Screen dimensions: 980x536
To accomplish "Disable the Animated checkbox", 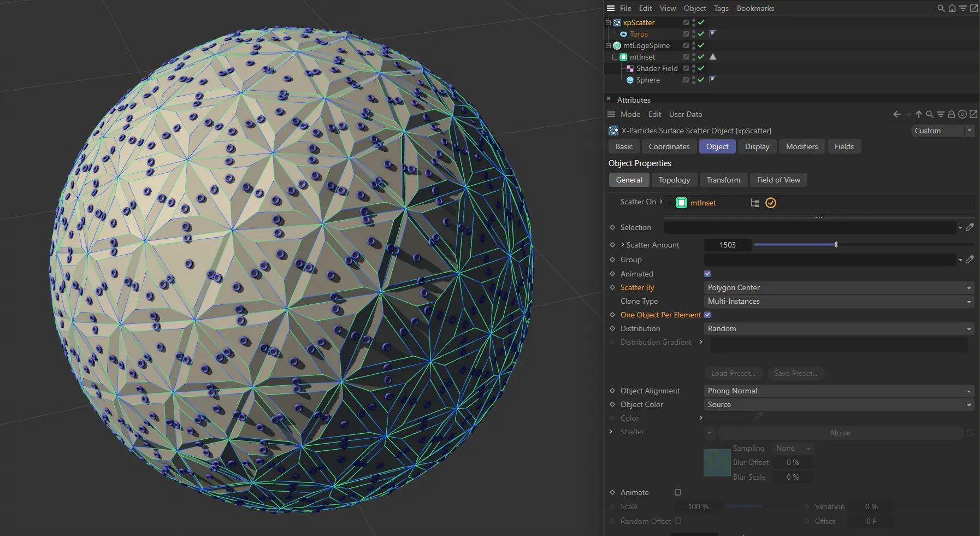I will (707, 274).
